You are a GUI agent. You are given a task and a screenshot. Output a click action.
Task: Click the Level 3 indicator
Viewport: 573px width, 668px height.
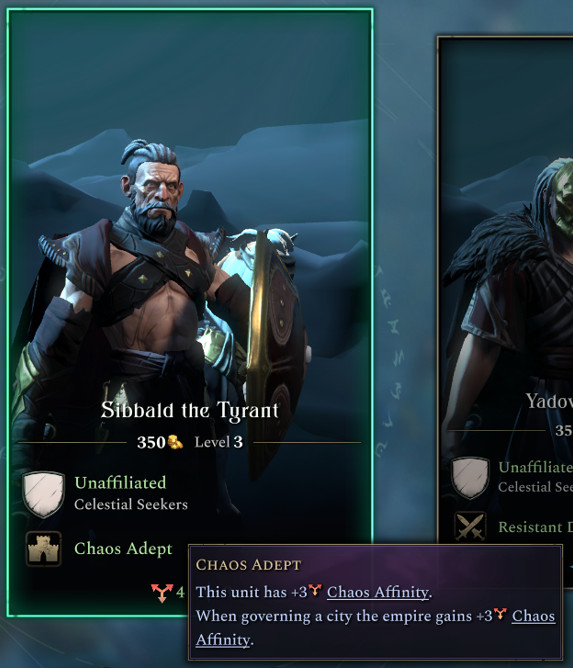(219, 442)
